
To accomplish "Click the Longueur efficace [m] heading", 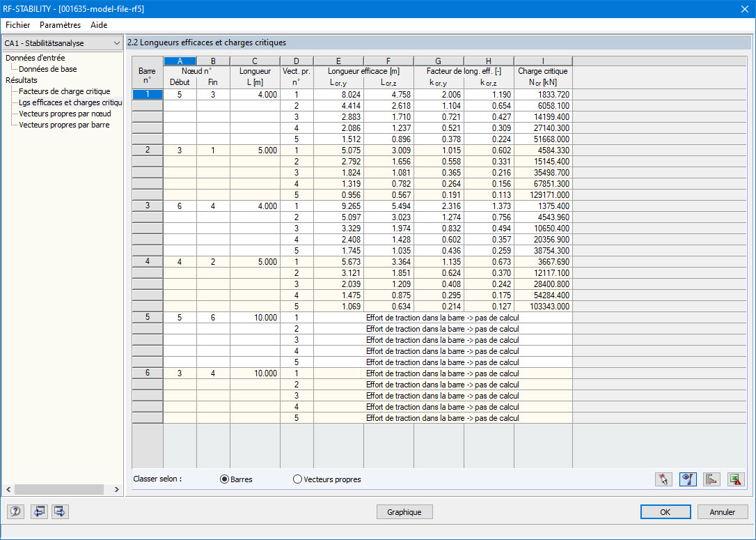I will pyautogui.click(x=363, y=71).
